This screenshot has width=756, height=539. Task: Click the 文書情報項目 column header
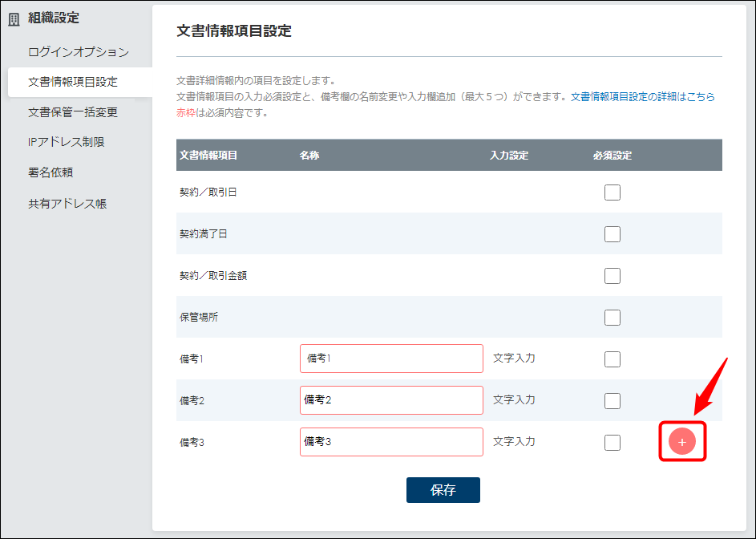pos(208,156)
